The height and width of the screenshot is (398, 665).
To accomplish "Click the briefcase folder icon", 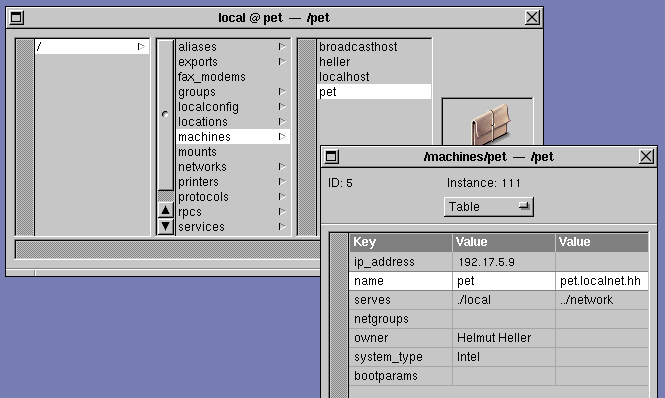I will 490,125.
